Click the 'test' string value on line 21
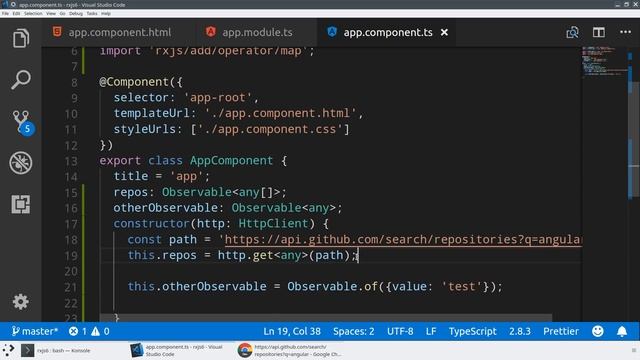Screen dimensions: 640x360 (x=462, y=287)
